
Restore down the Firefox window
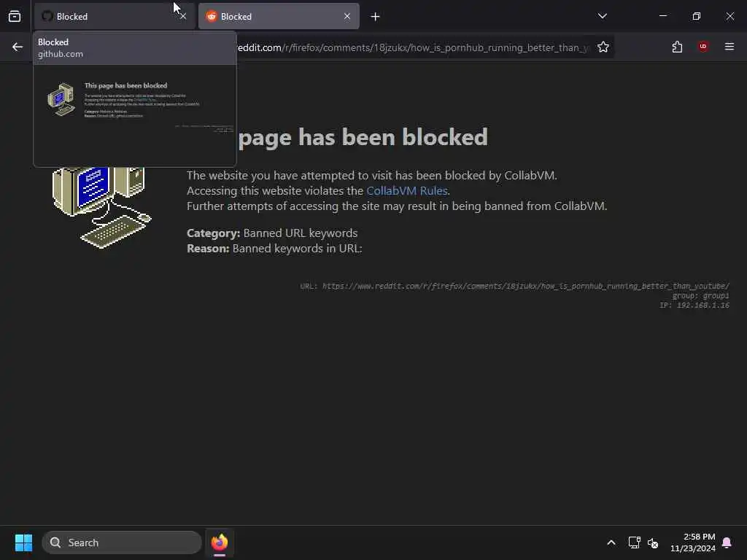(697, 16)
